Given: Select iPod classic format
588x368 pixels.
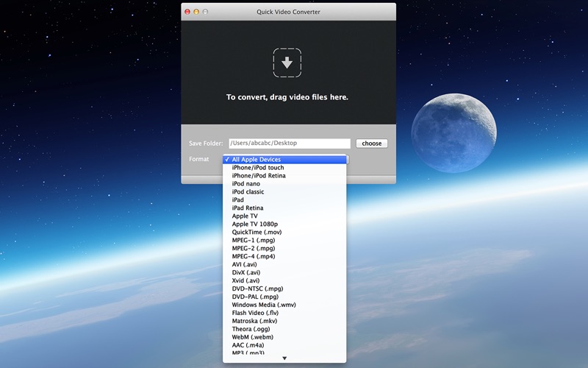Looking at the screenshot, I should click(x=284, y=192).
